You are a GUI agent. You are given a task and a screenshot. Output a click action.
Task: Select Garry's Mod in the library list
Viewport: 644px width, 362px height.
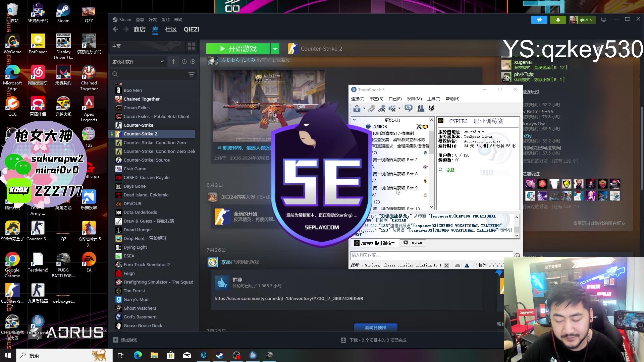pyautogui.click(x=136, y=299)
